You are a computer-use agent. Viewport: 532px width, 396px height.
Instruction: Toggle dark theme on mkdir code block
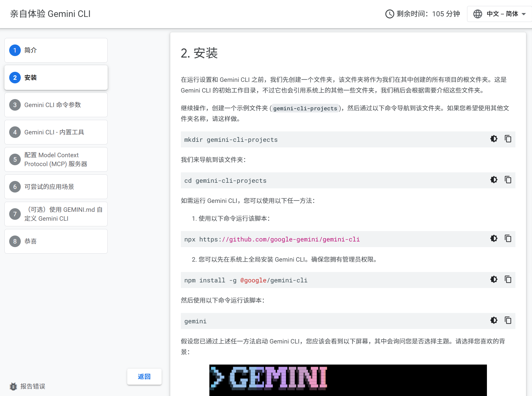click(x=494, y=139)
